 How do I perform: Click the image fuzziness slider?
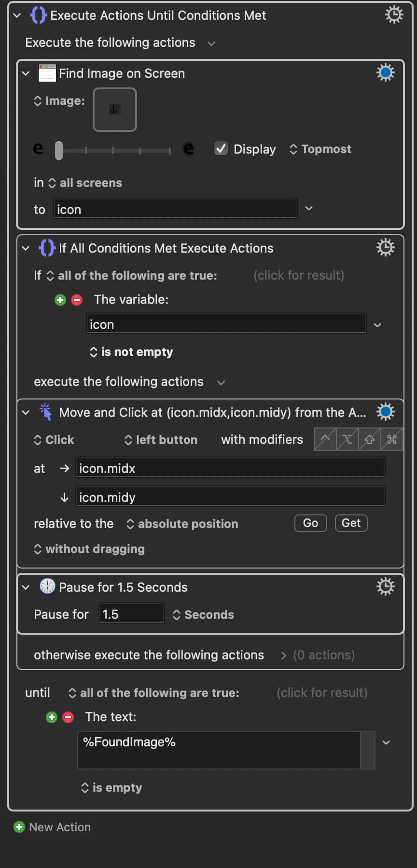pos(113,150)
